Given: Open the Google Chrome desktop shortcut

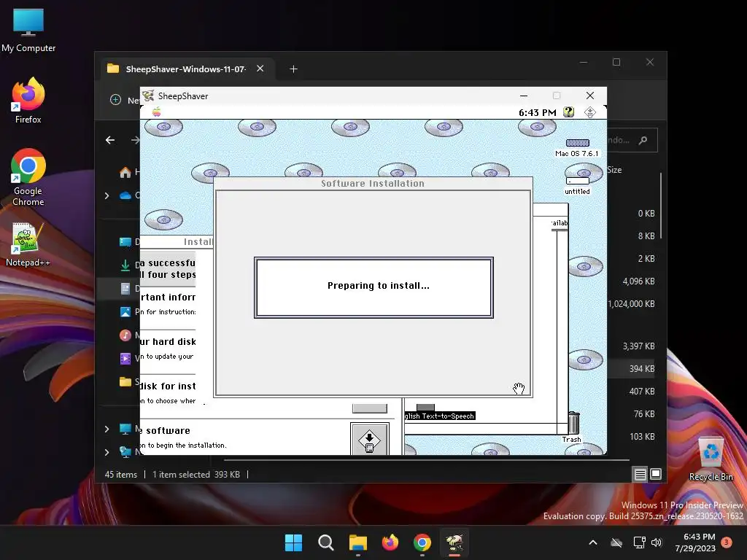Looking at the screenshot, I should [x=28, y=177].
